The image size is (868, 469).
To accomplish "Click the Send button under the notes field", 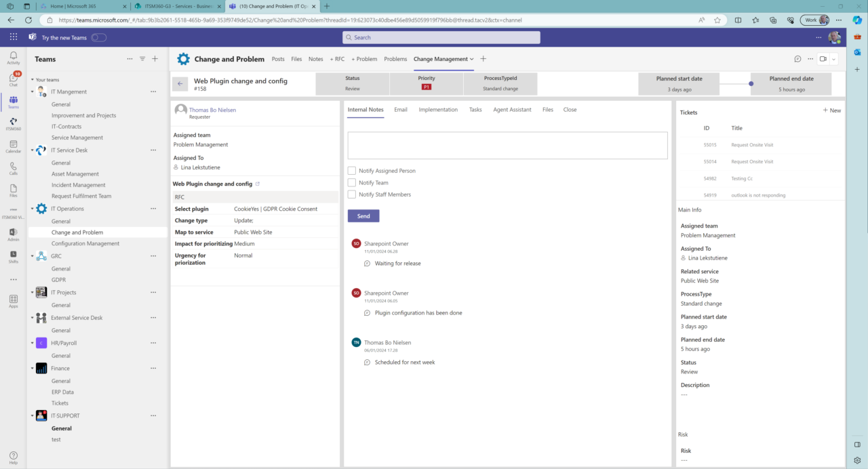I will pos(363,216).
